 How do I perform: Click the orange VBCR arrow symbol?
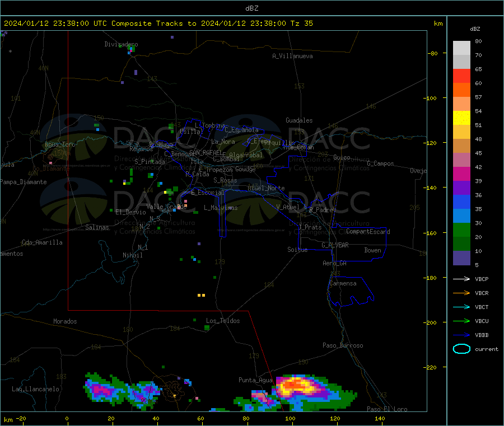coord(461,293)
